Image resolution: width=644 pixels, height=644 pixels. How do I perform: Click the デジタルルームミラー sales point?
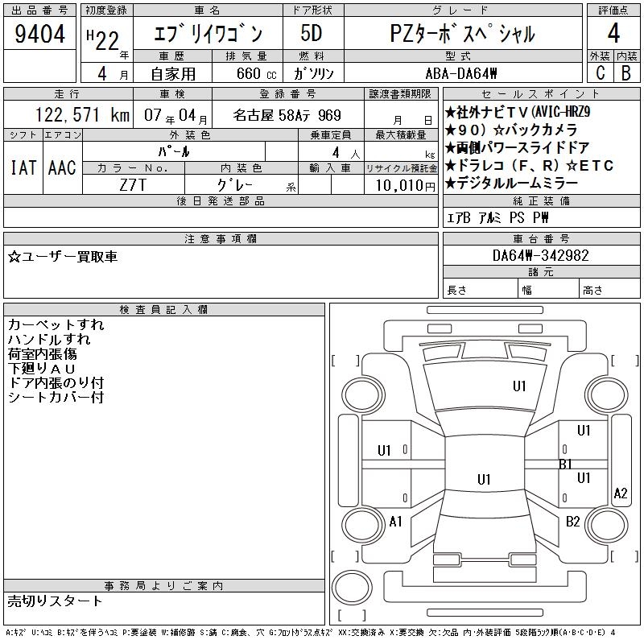(x=511, y=184)
